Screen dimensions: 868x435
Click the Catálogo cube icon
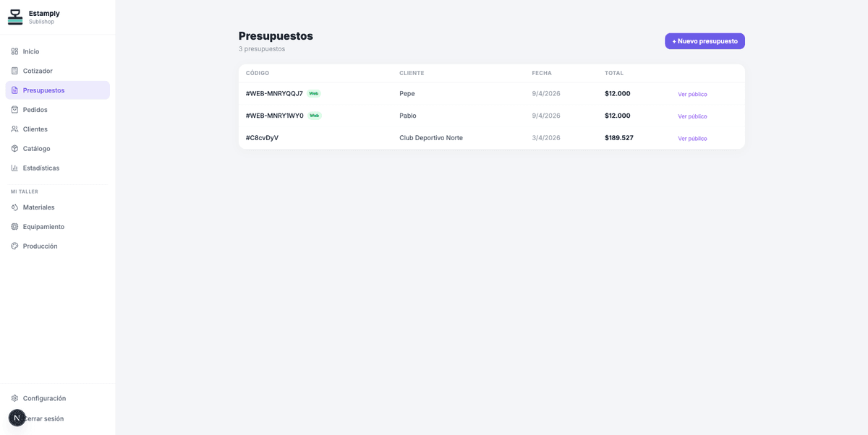[x=14, y=149]
